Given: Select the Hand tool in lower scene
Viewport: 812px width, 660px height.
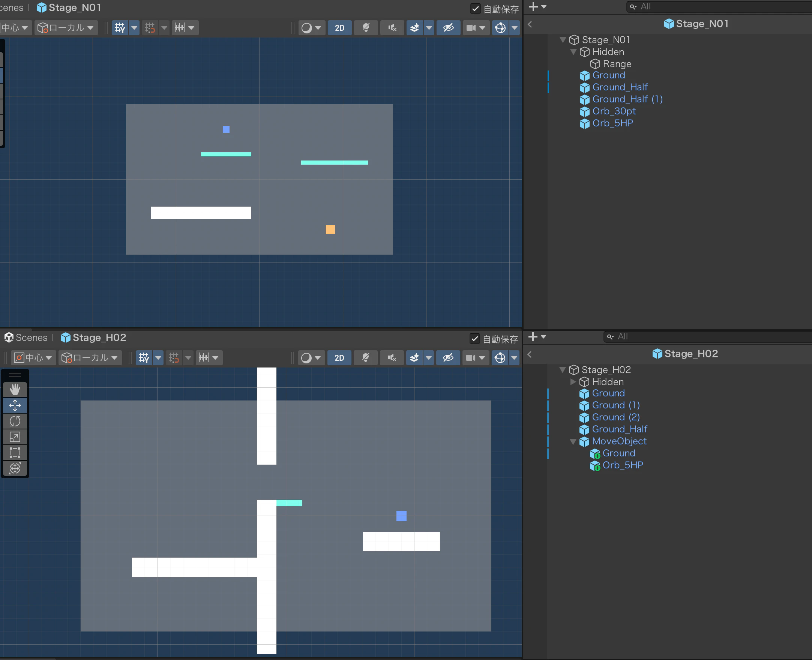Looking at the screenshot, I should (x=15, y=389).
